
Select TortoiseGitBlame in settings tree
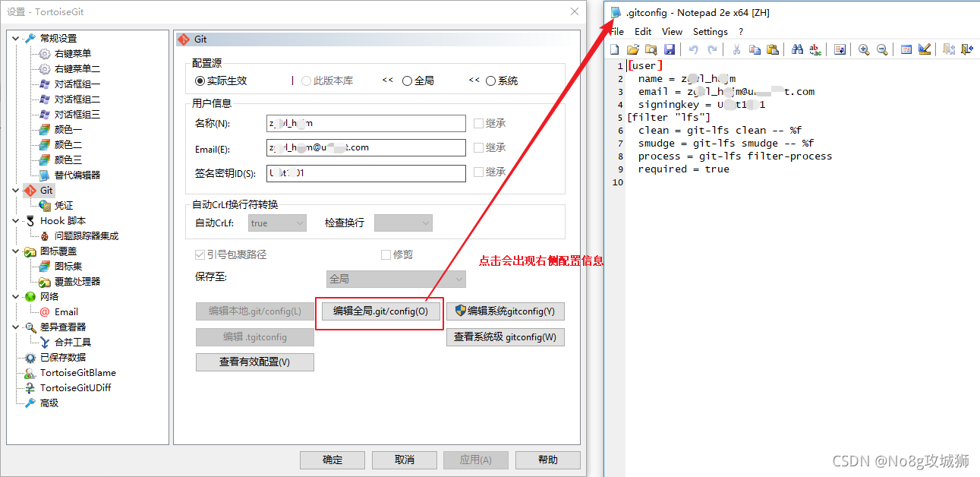(x=78, y=372)
